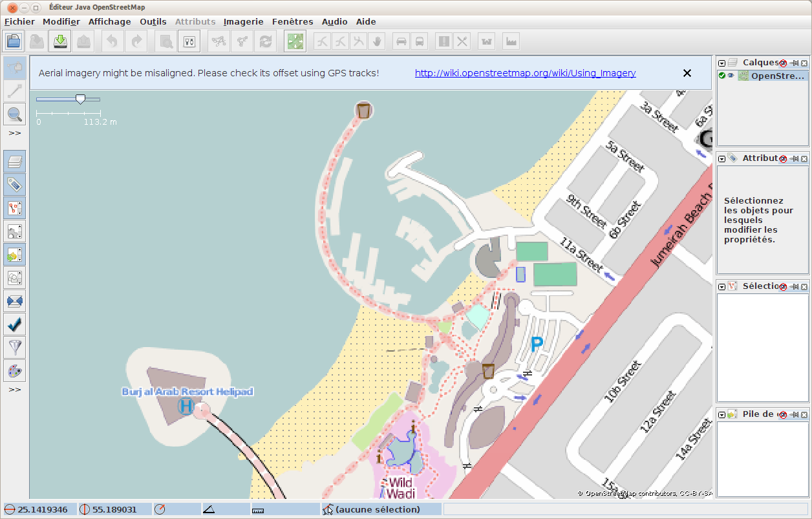Click the map zoom slider handle

pos(80,99)
